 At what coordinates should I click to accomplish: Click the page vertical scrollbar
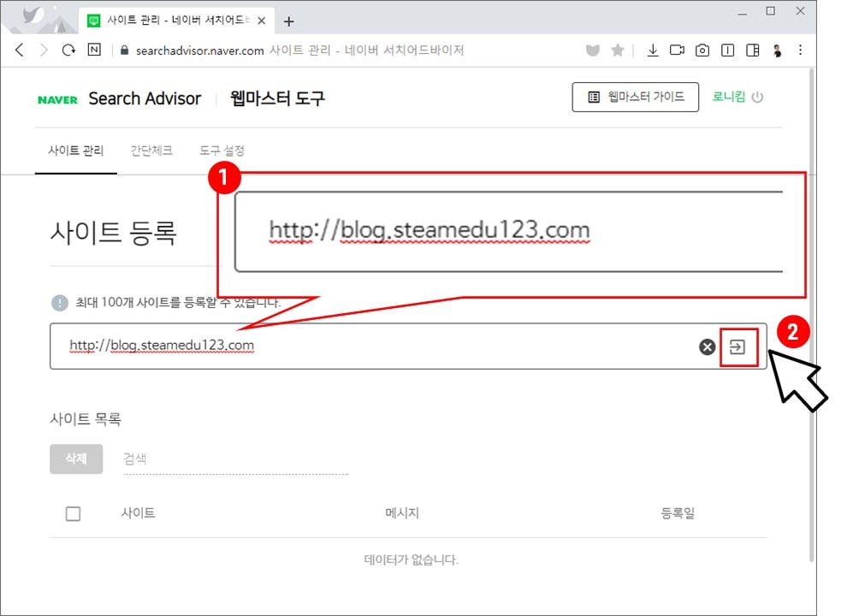click(812, 316)
